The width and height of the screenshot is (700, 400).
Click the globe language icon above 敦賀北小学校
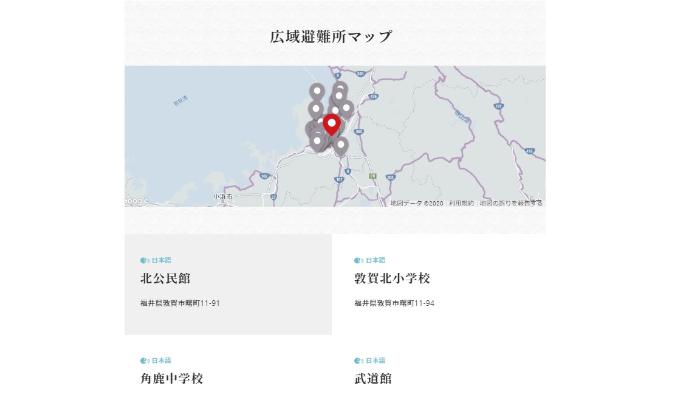[x=358, y=260]
